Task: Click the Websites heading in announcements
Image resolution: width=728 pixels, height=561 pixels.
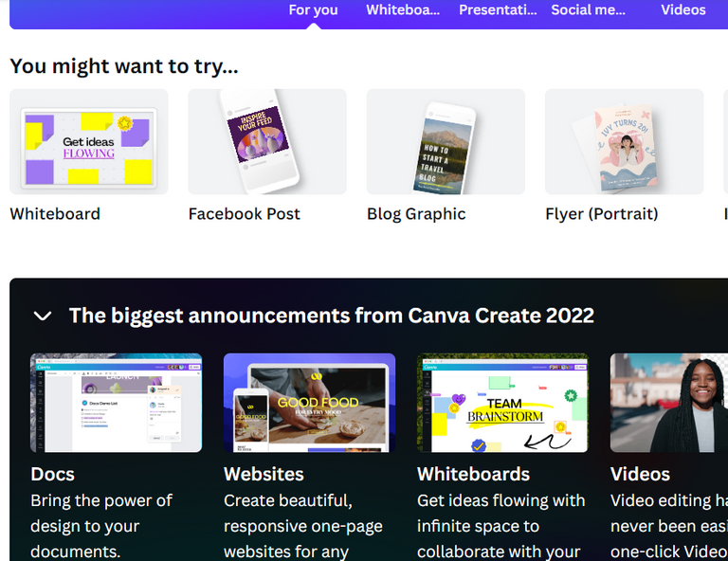Action: [x=264, y=474]
